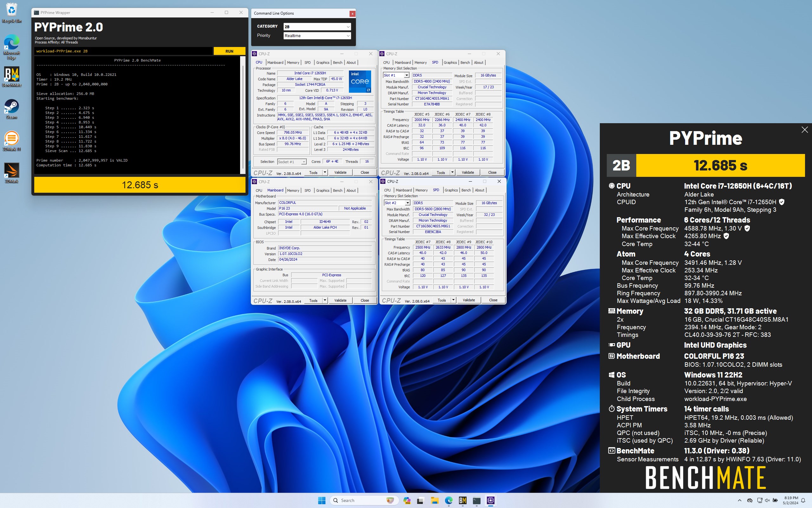
Task: Open File Explorer from the taskbar
Action: [435, 500]
